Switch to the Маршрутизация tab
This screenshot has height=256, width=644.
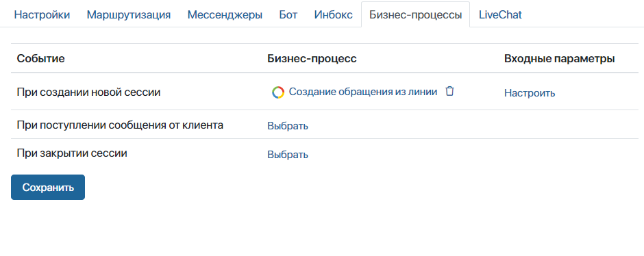129,15
